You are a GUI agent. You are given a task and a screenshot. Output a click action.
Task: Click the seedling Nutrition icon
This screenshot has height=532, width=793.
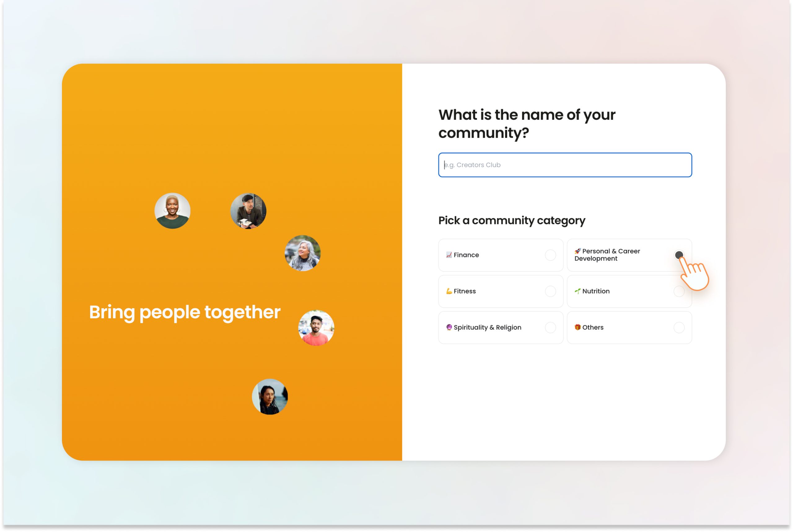coord(577,291)
